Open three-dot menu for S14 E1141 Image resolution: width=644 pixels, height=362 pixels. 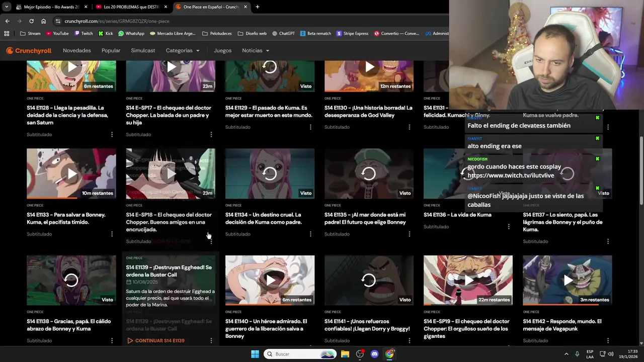click(x=409, y=340)
